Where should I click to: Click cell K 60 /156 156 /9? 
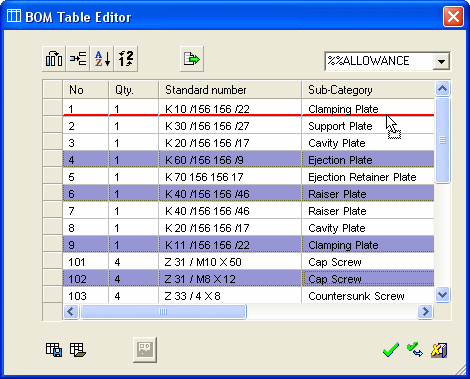coord(230,160)
